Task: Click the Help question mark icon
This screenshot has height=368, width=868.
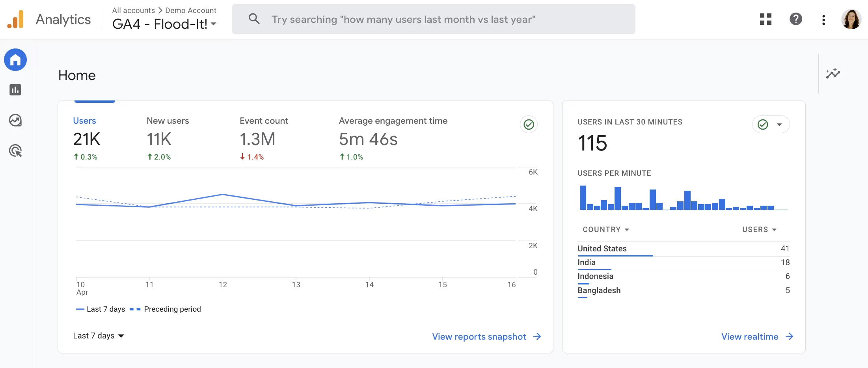Action: [x=795, y=19]
